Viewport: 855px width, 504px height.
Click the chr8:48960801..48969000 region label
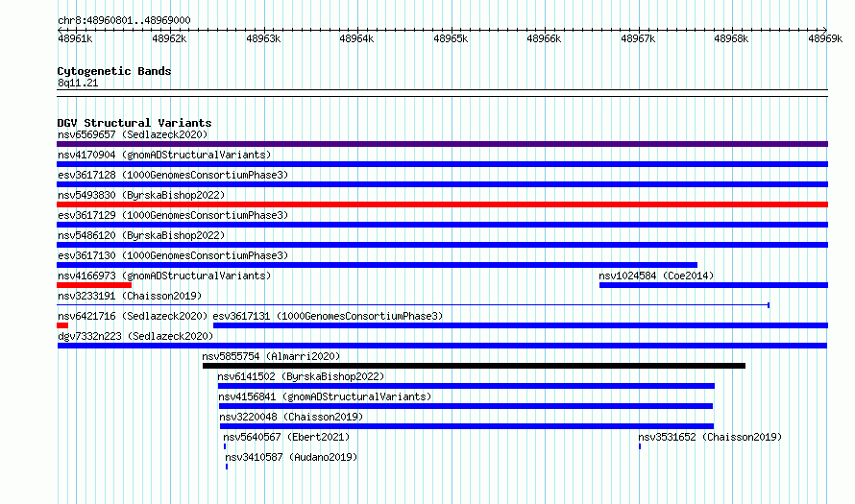point(124,20)
